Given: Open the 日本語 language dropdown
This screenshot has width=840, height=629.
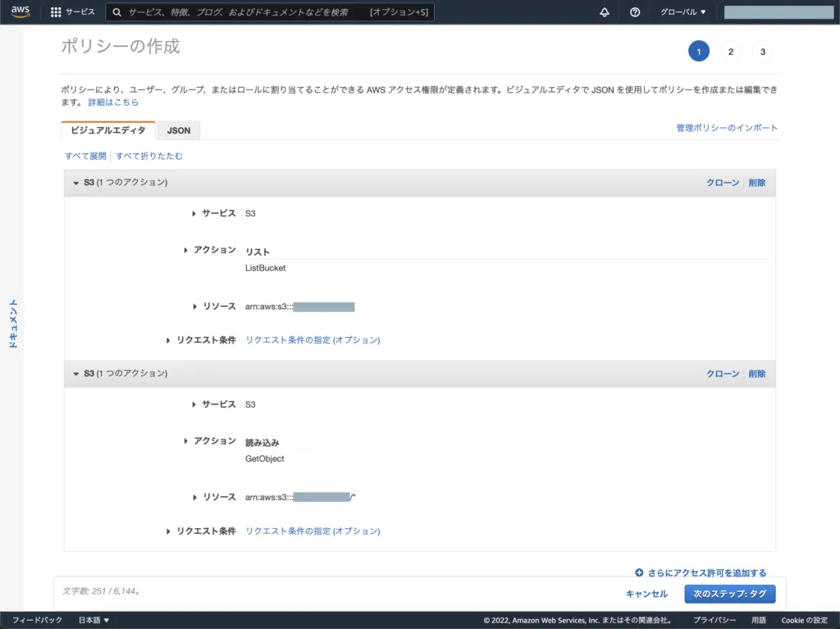Looking at the screenshot, I should [94, 620].
